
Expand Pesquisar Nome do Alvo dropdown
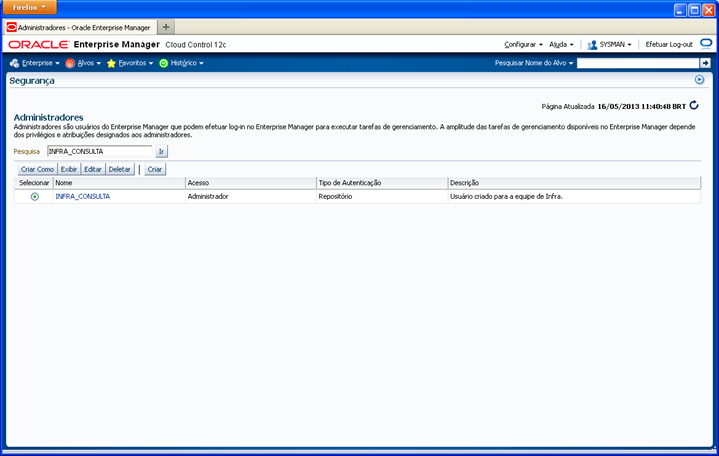pos(534,63)
